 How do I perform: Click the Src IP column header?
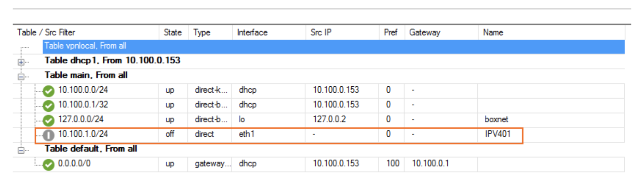(x=321, y=32)
